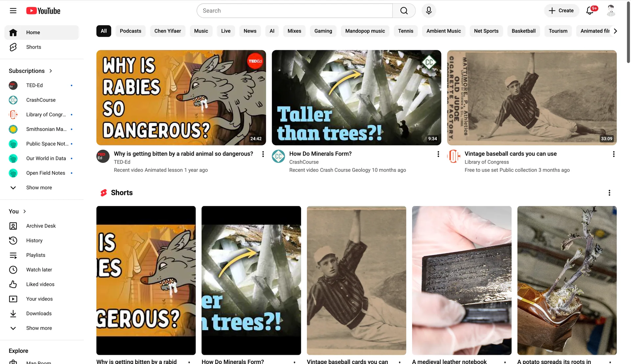This screenshot has height=364, width=631.
Task: Open the Library of Congress channel link under video
Action: tap(487, 162)
